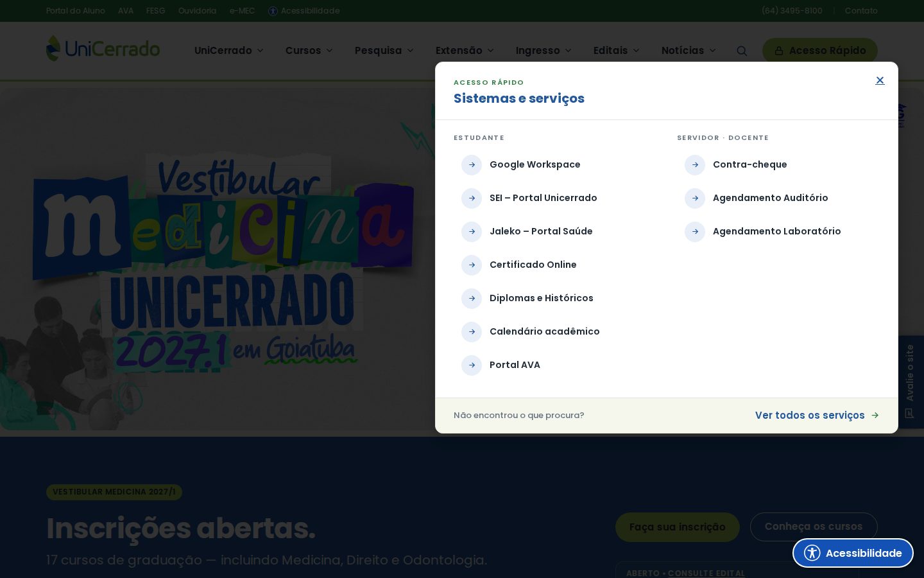Click the UniCerrado logo
Screen dimensions: 924x578
(x=103, y=49)
